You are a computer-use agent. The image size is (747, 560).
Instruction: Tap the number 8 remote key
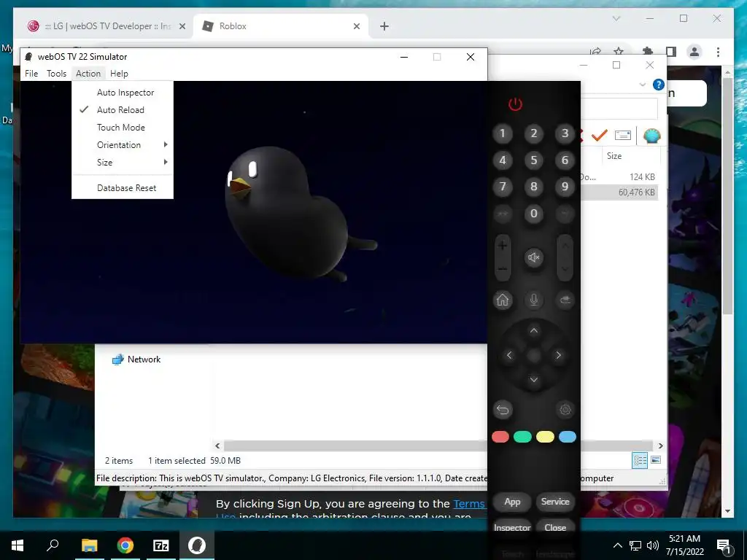tap(533, 186)
